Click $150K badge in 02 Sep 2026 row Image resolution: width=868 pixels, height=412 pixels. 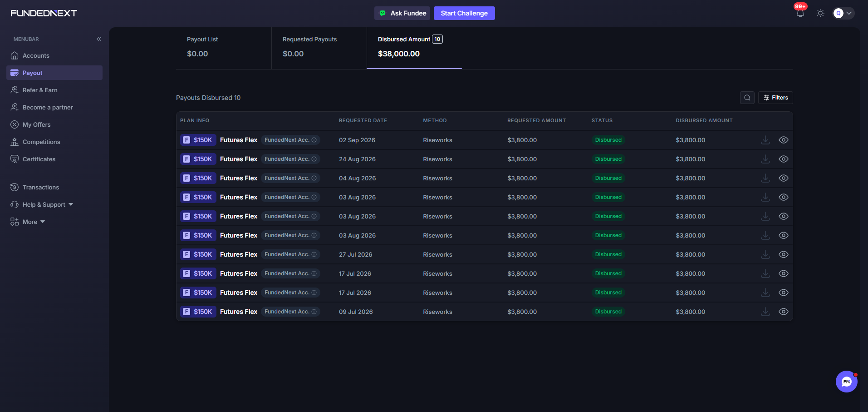coord(198,140)
